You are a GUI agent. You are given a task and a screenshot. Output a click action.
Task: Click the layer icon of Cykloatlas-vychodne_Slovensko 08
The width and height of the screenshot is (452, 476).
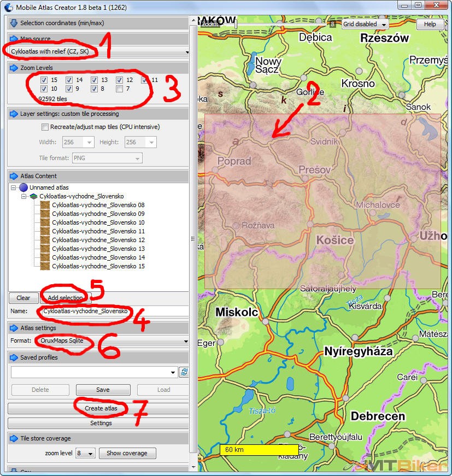pos(45,205)
